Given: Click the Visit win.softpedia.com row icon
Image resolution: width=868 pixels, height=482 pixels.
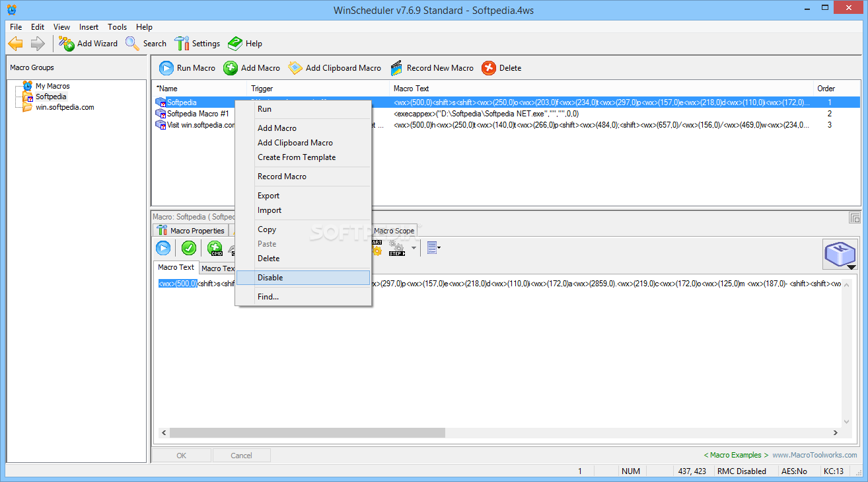Looking at the screenshot, I should click(161, 125).
